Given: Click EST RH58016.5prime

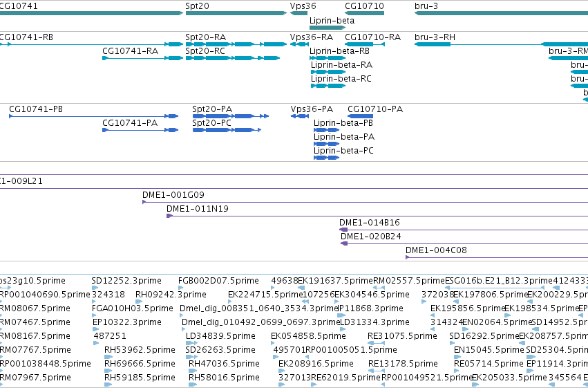Looking at the screenshot, I should click(x=224, y=378).
